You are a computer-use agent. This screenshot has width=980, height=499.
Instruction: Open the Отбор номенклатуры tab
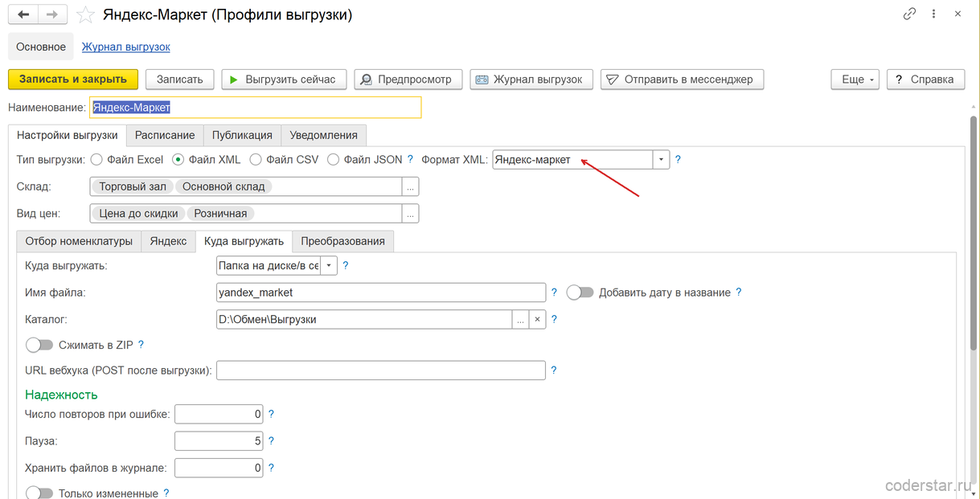(x=79, y=241)
